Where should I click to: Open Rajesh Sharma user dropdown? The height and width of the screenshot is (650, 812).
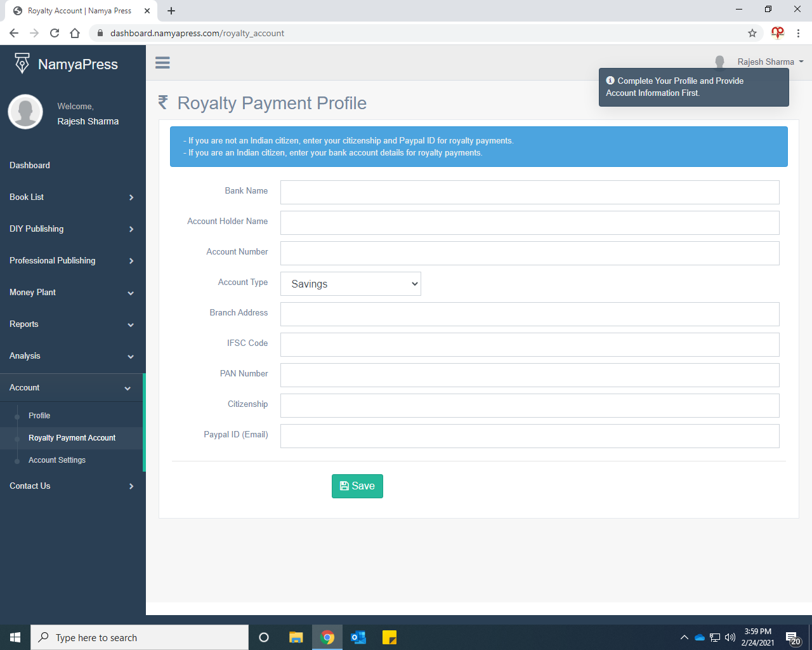click(x=769, y=62)
